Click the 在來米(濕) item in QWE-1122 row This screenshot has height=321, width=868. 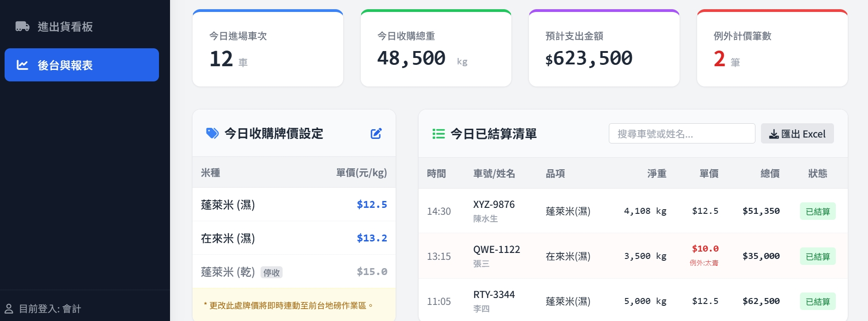click(x=568, y=256)
